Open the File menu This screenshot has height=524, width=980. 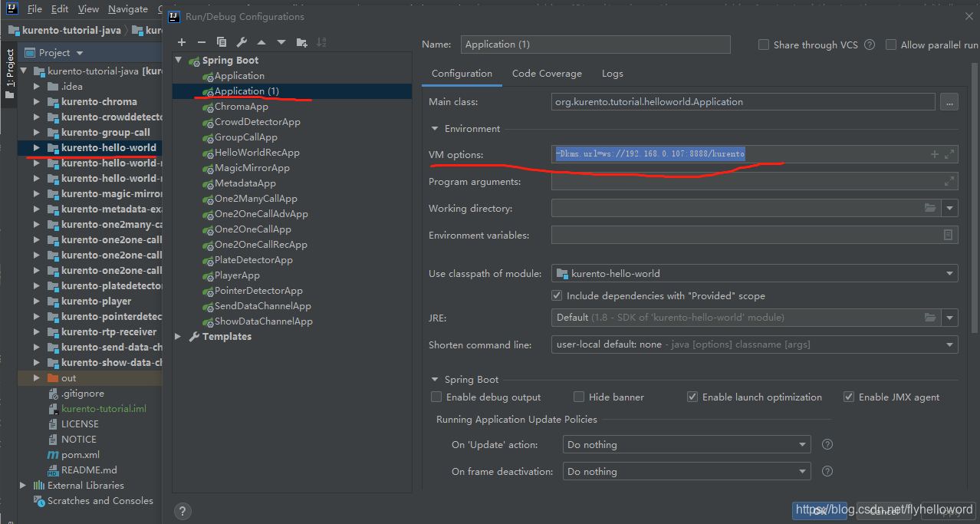[x=35, y=9]
